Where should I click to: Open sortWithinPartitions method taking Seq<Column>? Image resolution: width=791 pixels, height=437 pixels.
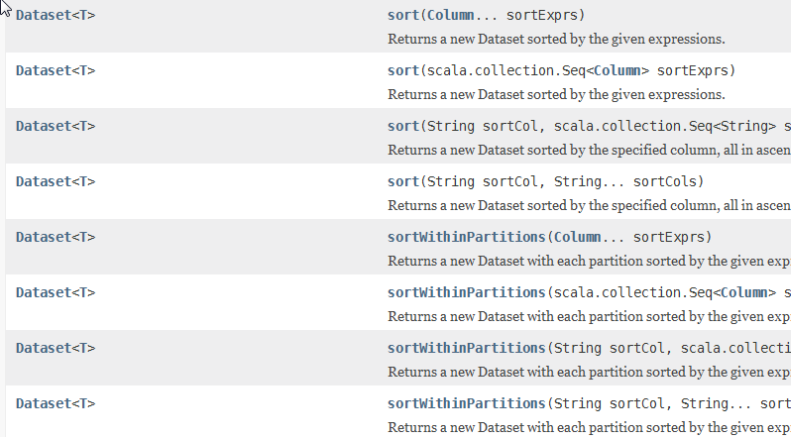466,293
